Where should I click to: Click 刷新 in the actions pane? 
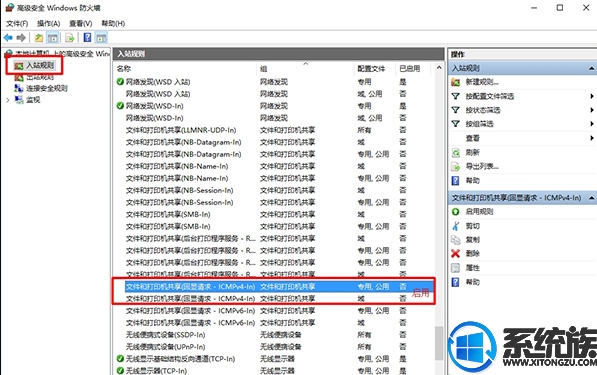pyautogui.click(x=472, y=152)
